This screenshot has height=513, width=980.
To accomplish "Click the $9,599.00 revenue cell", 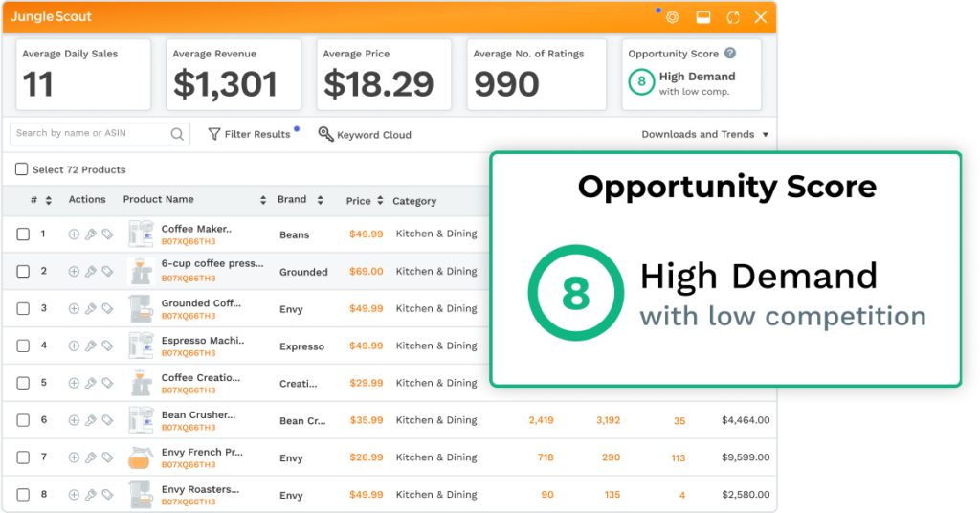I will [x=746, y=457].
